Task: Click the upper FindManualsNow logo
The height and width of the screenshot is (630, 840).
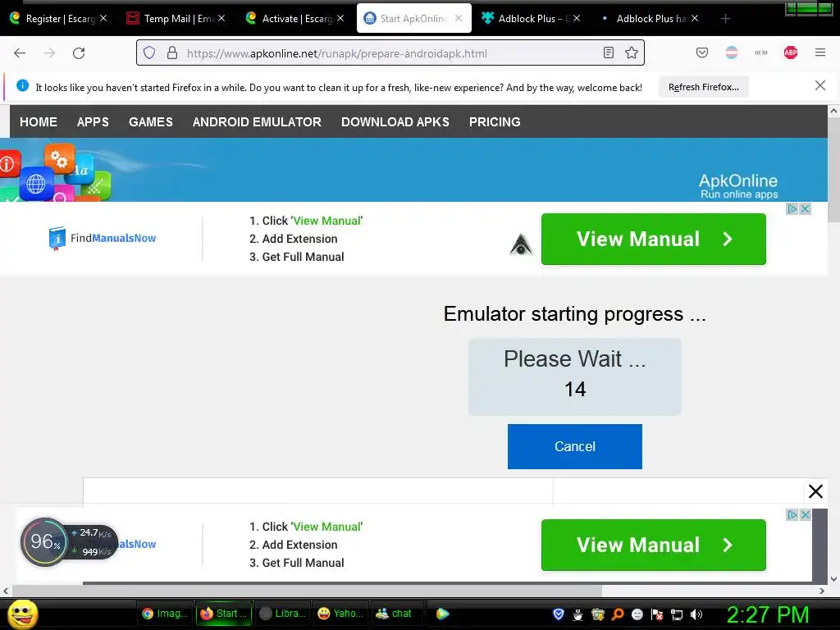Action: pyautogui.click(x=103, y=239)
